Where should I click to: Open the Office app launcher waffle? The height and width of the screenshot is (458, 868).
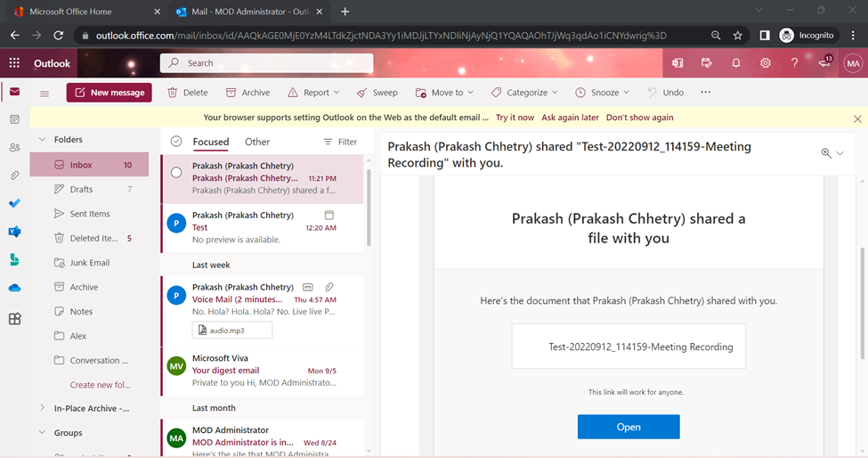[14, 63]
